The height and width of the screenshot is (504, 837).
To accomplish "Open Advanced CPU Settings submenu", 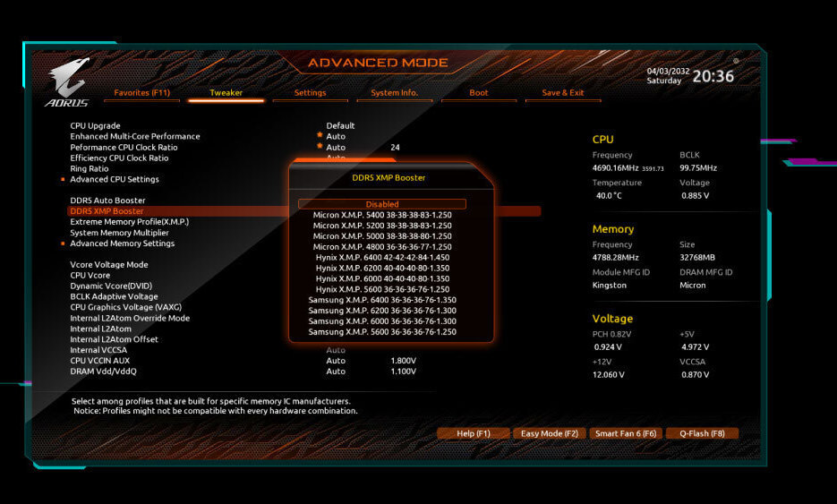I will click(115, 179).
